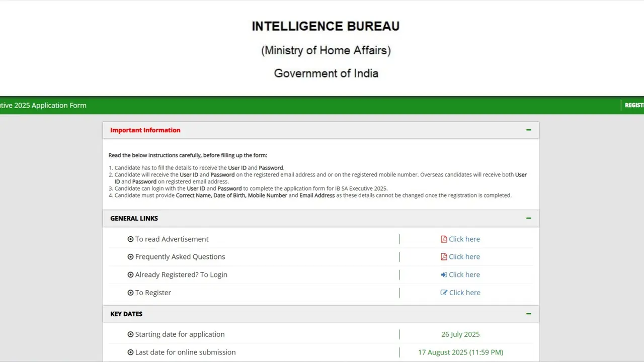The image size is (644, 362).
Task: Collapse the Important Information section
Action: (x=528, y=130)
